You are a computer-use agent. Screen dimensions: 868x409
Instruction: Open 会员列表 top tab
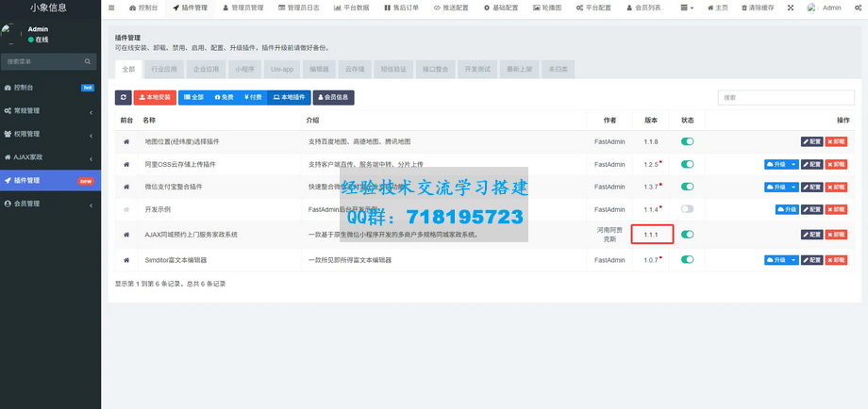click(643, 8)
